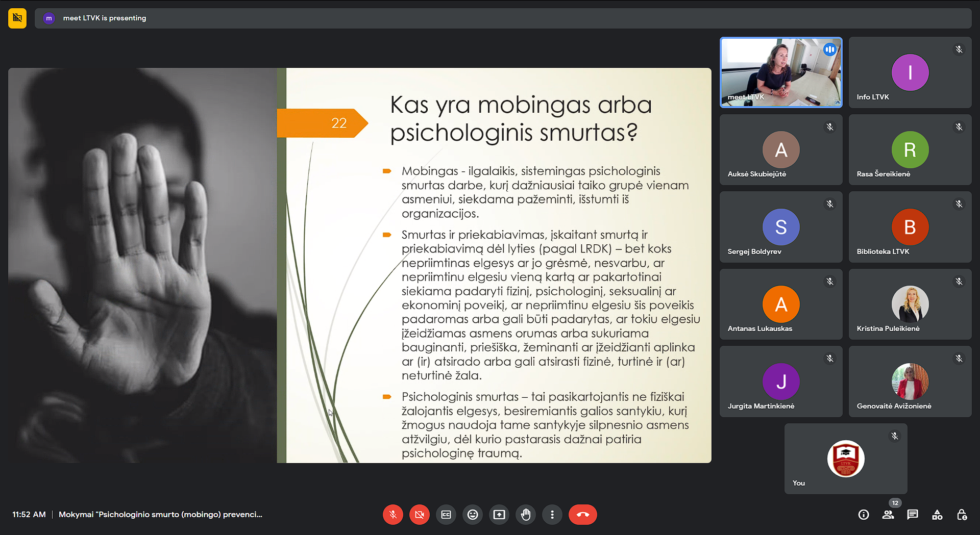Click Genovaitė Avižonienė's profile photo

pos(910,381)
